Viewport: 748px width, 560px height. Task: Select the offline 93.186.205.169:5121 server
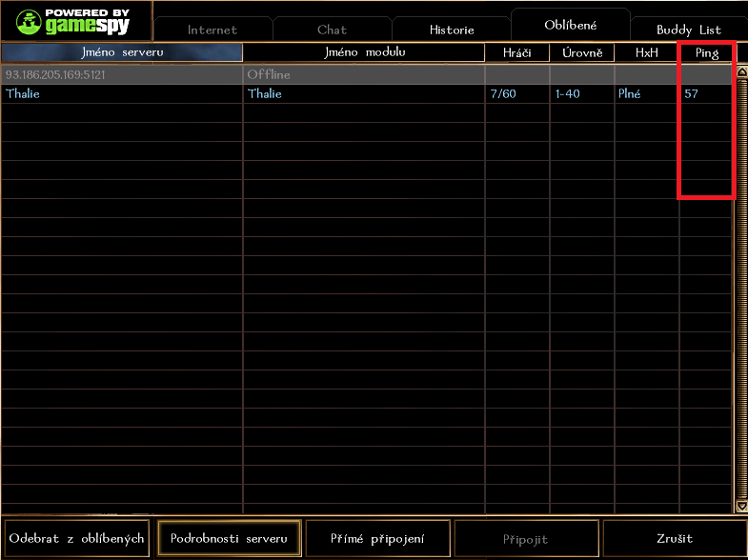[x=124, y=74]
